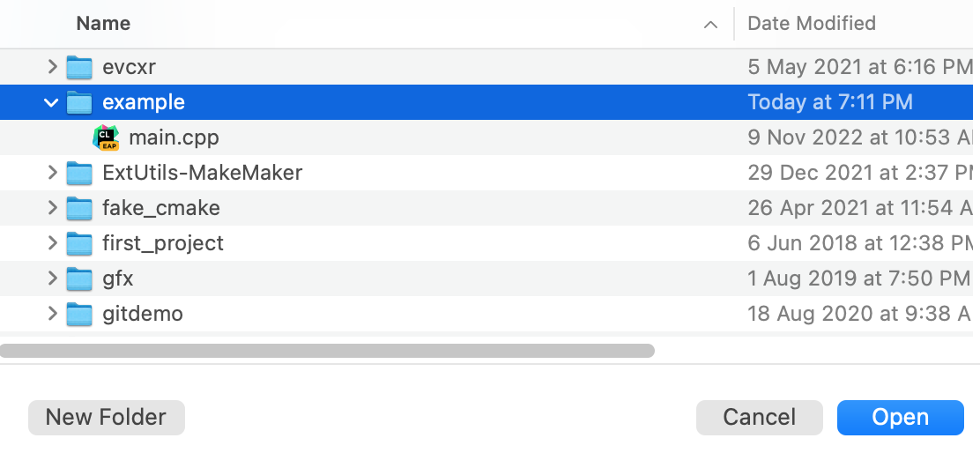Sort by the Name column header

point(103,24)
